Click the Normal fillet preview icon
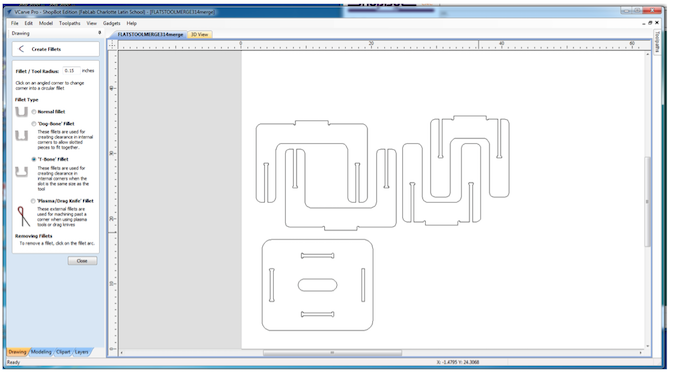679x375 pixels. click(x=21, y=112)
